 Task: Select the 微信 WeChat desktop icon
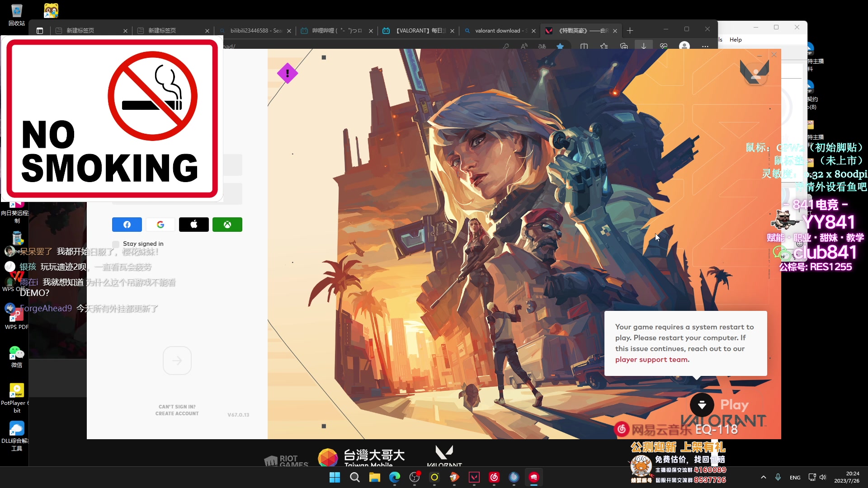pos(17,357)
